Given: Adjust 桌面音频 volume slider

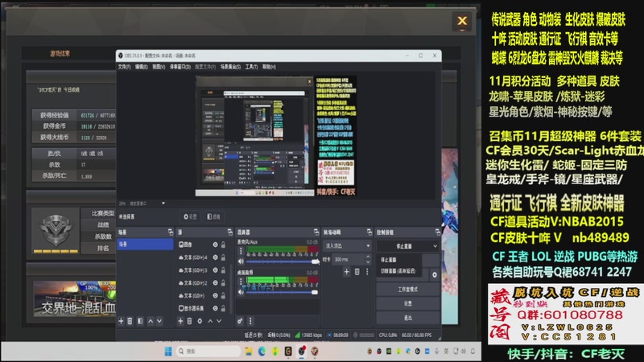Looking at the screenshot, I should 283,292.
